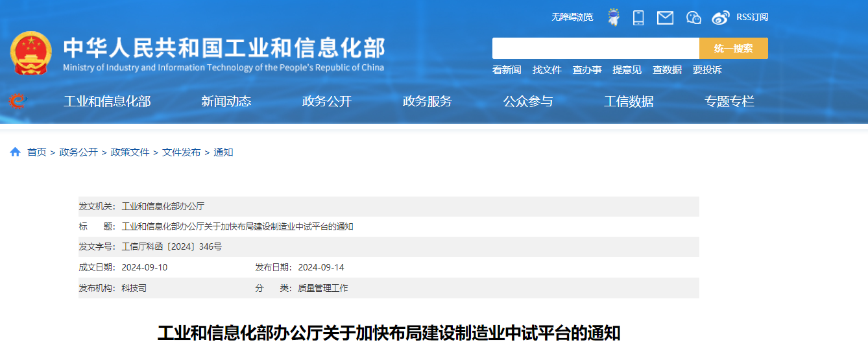Click the 要投诉 quick link

coord(706,70)
